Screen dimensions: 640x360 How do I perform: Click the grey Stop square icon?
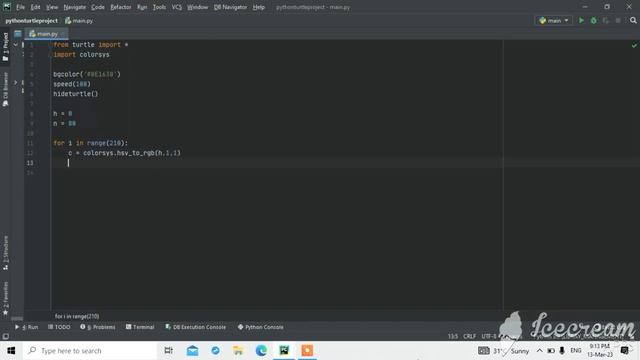coord(618,20)
